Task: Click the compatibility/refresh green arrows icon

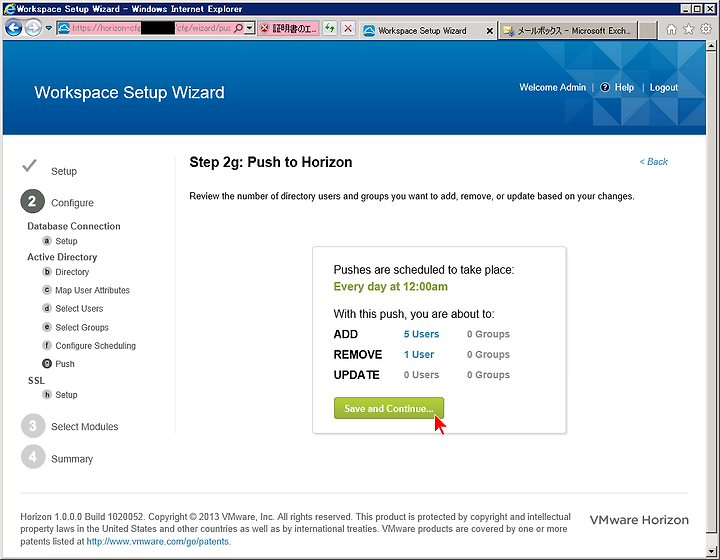Action: [x=330, y=28]
